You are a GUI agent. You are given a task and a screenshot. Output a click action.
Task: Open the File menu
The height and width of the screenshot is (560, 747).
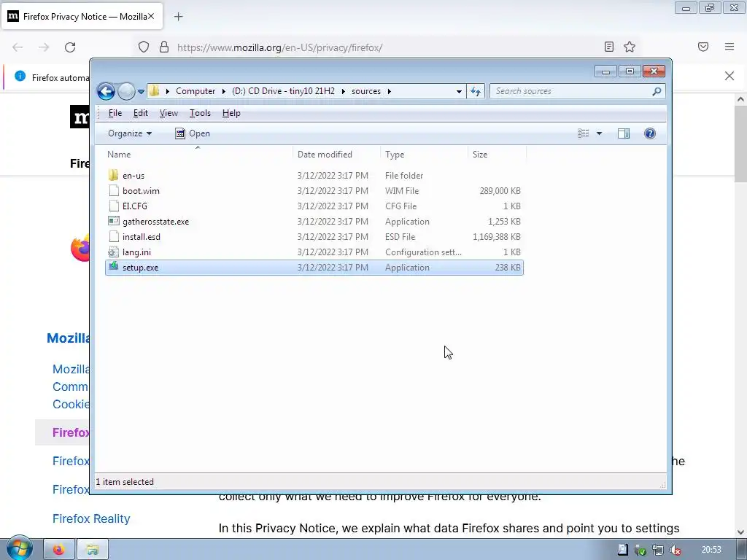coord(115,113)
